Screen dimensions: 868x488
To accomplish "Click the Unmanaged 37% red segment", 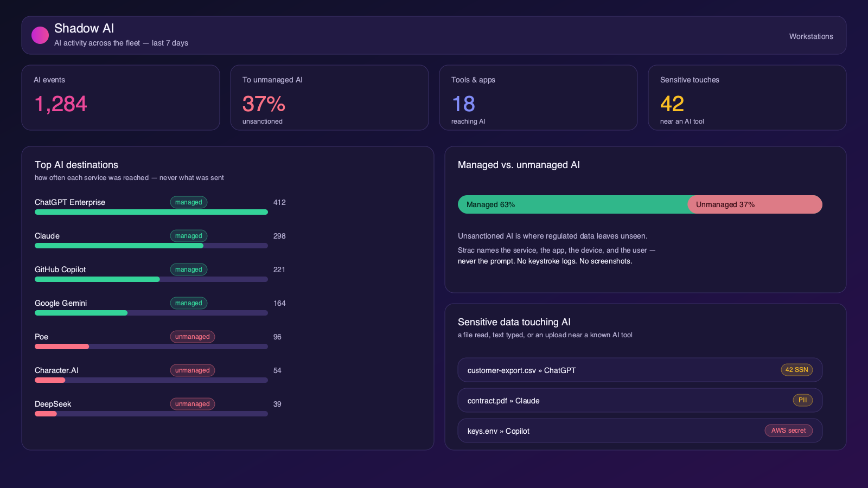I will coord(755,204).
